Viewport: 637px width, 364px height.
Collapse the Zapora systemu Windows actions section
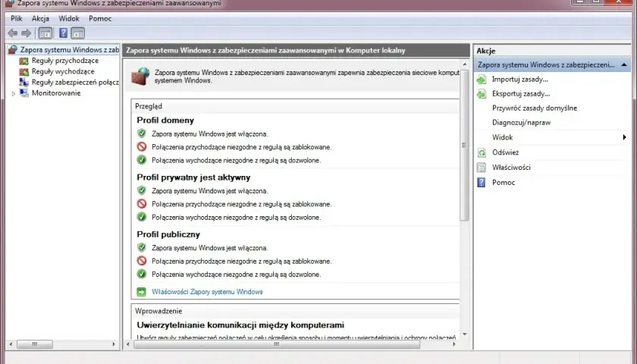pos(624,65)
